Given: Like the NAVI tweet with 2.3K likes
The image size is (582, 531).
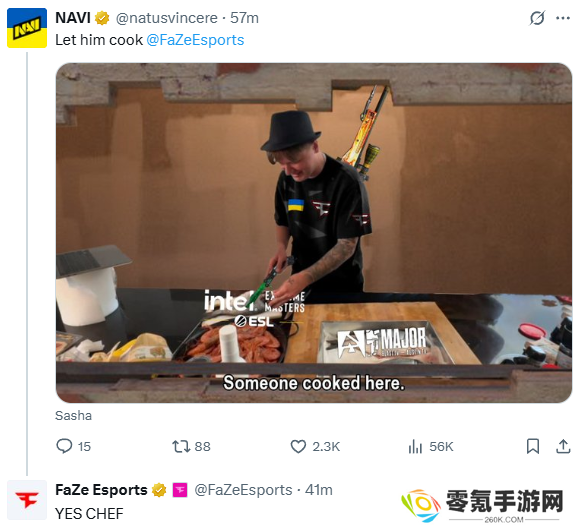Looking at the screenshot, I should (298, 446).
